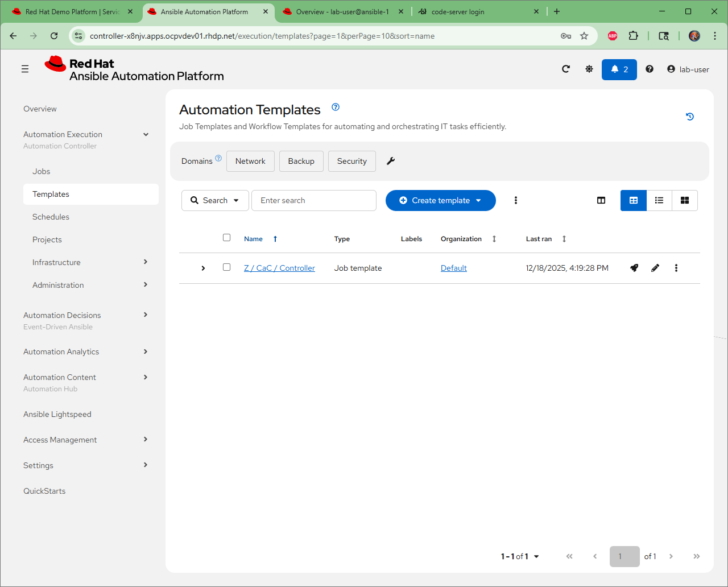Expand Access Management section

pos(146,439)
